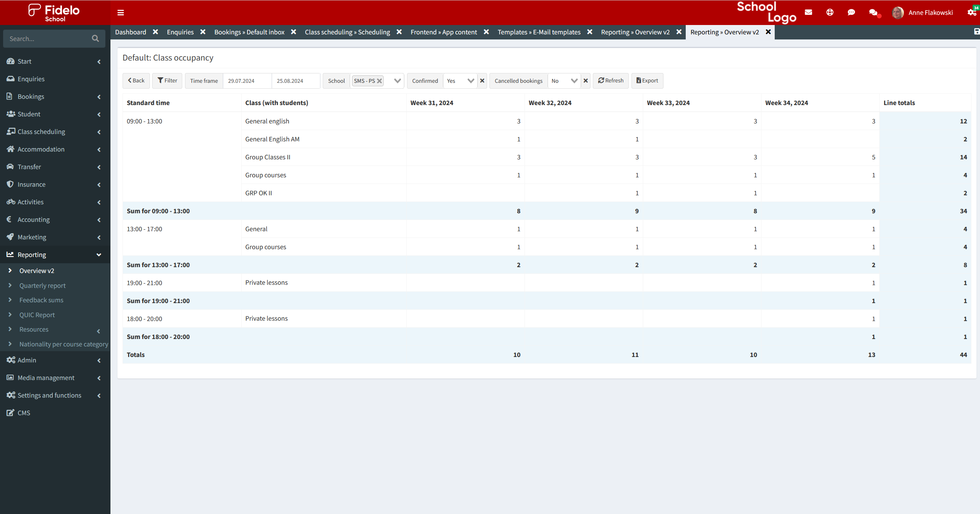The image size is (980, 514).
Task: Click the life-ring support icon
Action: coord(830,12)
